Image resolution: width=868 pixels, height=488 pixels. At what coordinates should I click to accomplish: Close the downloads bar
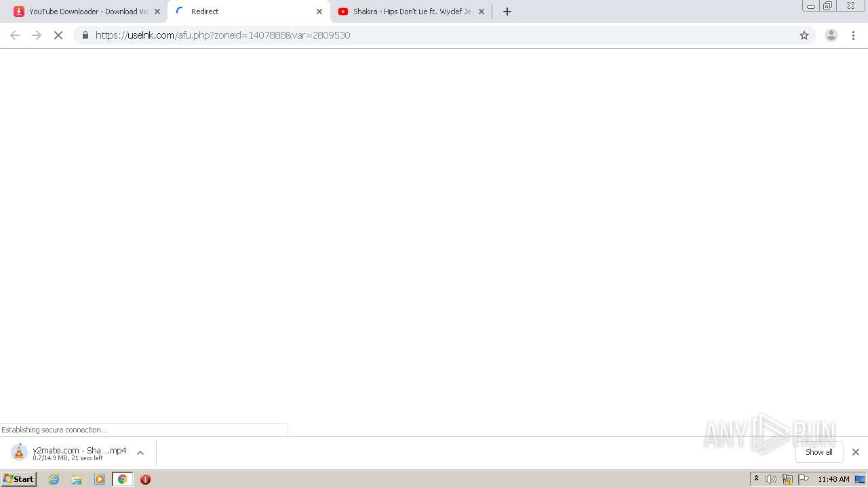click(x=856, y=452)
